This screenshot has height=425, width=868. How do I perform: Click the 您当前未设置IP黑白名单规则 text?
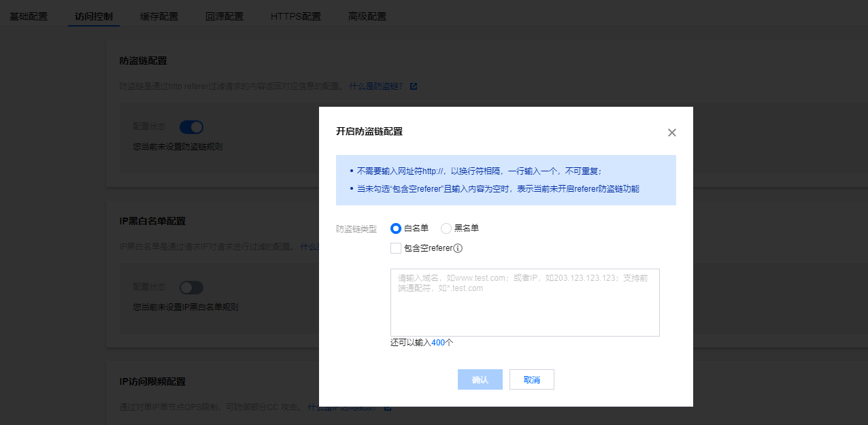click(x=186, y=307)
